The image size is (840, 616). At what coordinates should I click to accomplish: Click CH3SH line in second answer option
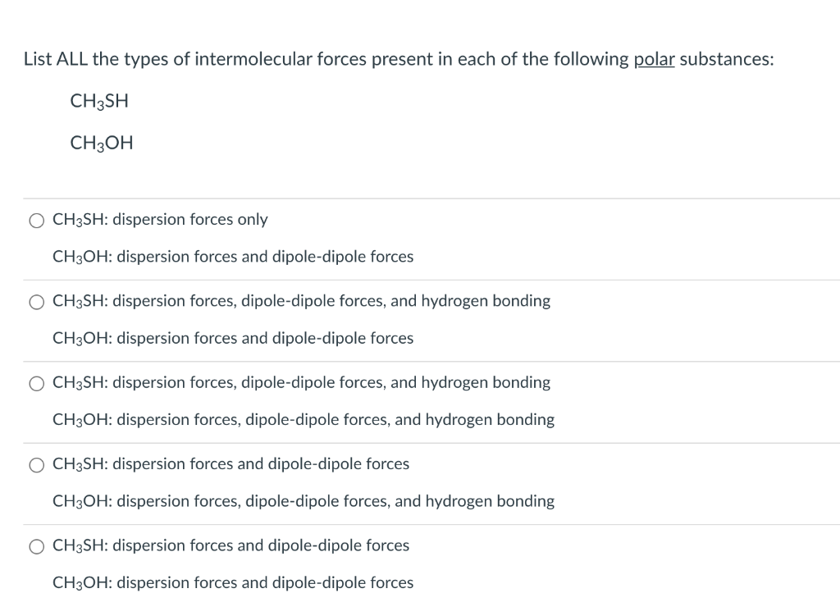(x=301, y=301)
